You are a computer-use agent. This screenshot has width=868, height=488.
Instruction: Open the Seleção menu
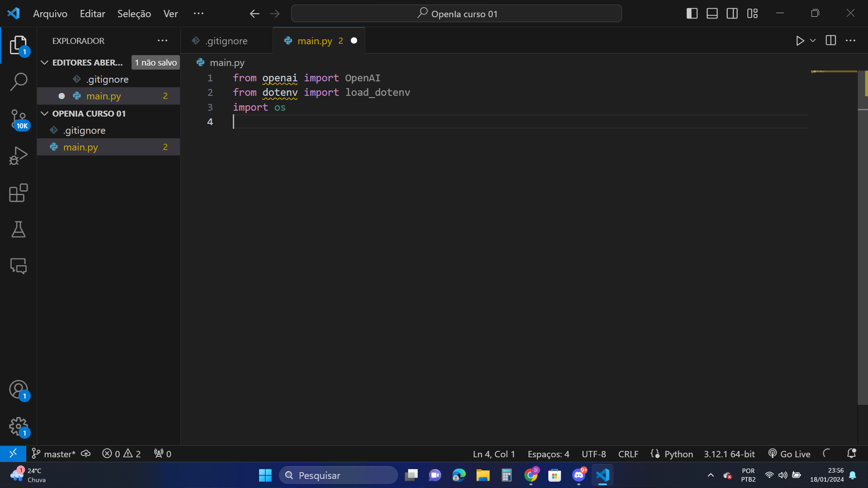pyautogui.click(x=134, y=14)
